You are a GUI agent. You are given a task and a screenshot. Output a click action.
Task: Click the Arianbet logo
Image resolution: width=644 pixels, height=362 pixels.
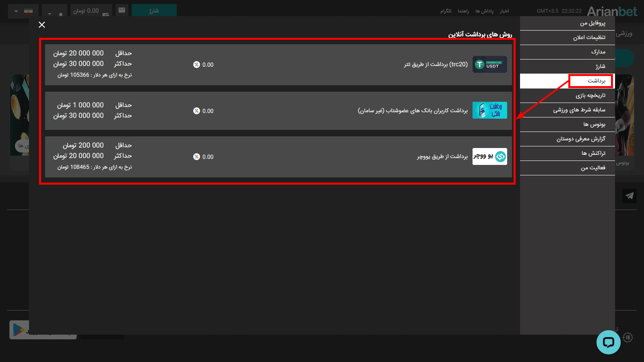(x=612, y=11)
